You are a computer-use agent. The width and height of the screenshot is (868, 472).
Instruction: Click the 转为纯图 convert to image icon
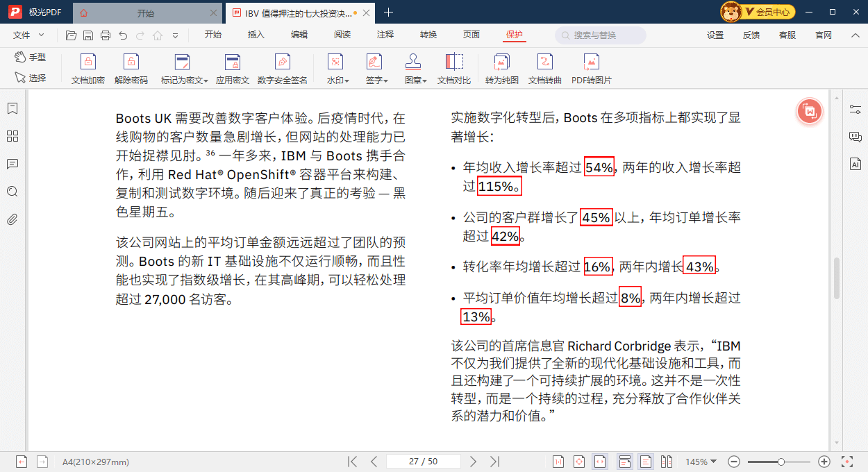click(x=502, y=62)
